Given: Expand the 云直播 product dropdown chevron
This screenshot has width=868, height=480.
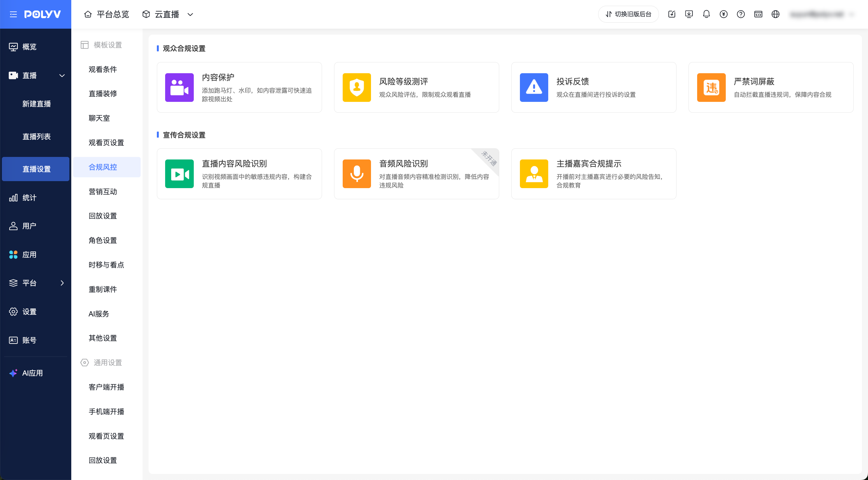Looking at the screenshot, I should [x=190, y=15].
